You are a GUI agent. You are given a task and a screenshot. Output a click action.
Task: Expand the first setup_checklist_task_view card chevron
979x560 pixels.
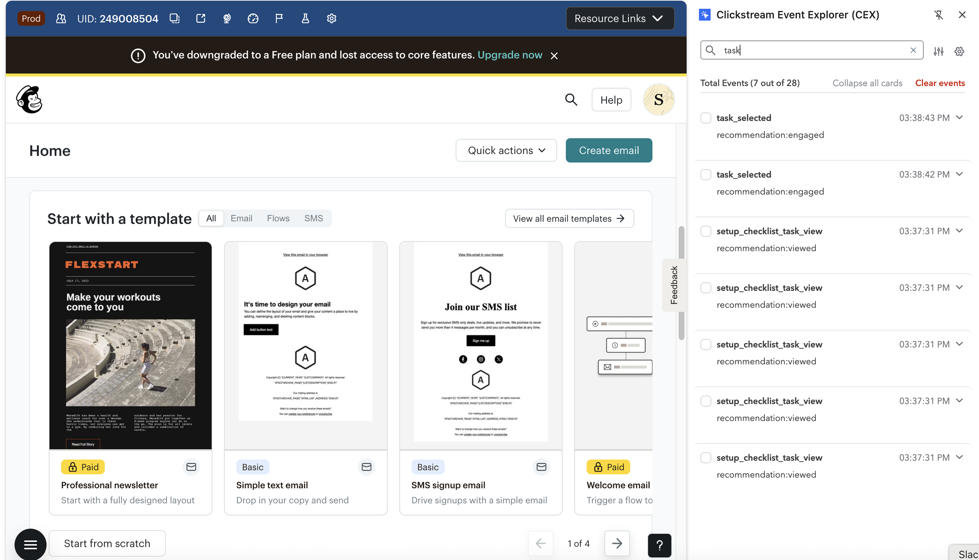pyautogui.click(x=959, y=230)
